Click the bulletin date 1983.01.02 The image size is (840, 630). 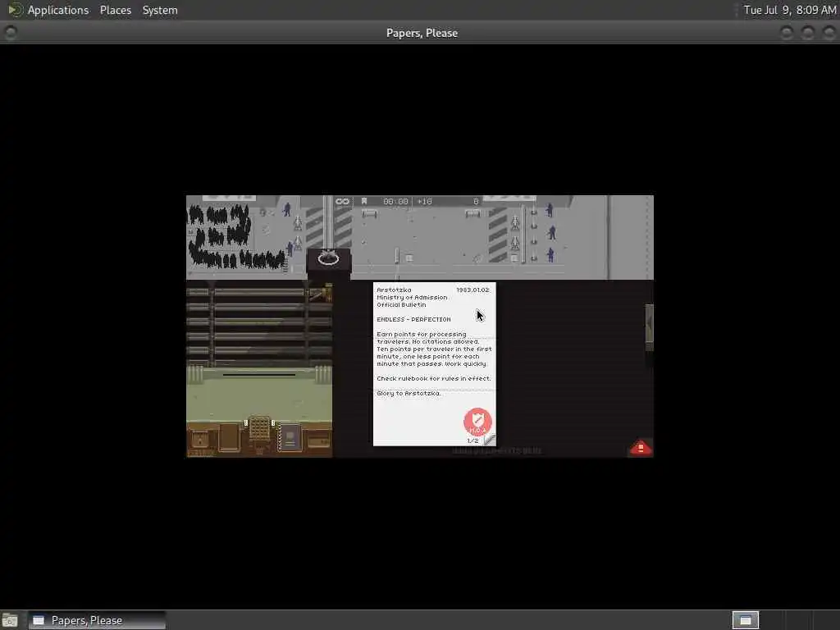[x=472, y=290]
